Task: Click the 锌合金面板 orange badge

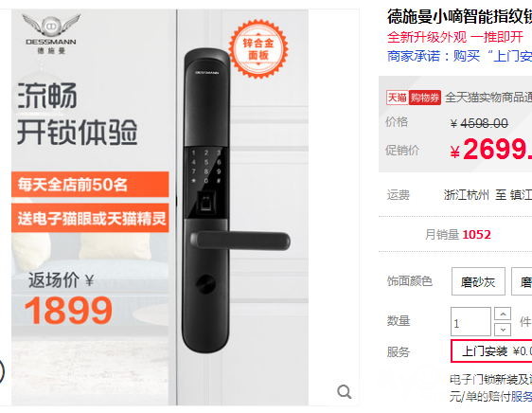Action: click(x=258, y=49)
